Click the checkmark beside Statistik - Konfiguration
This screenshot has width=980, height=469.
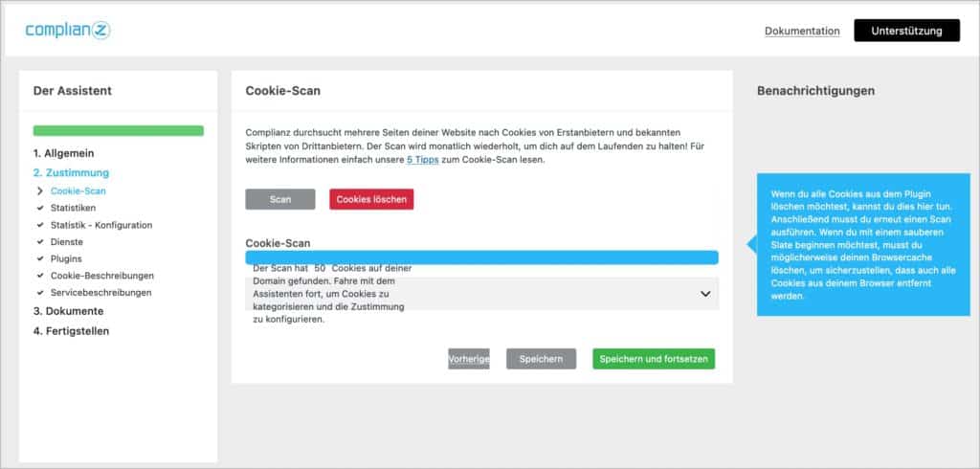pyautogui.click(x=40, y=225)
